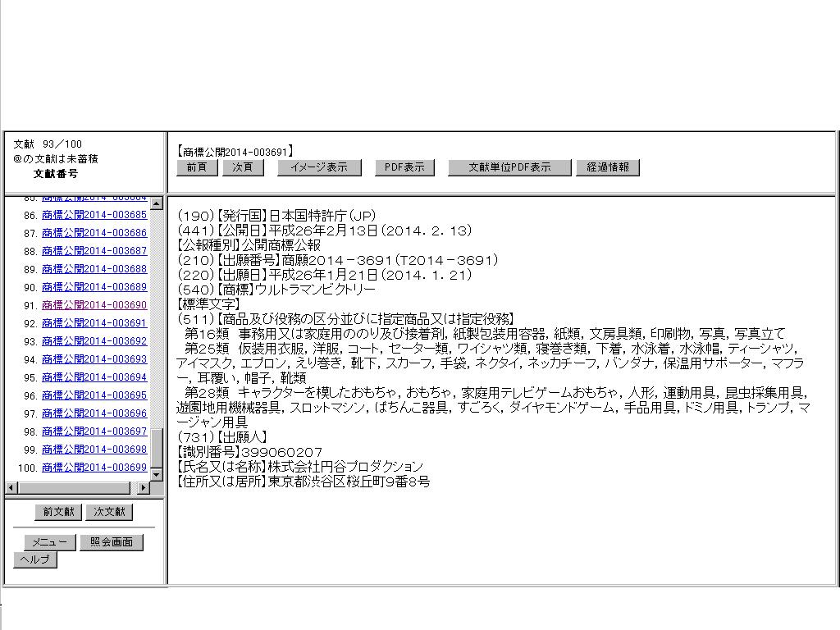Select visited link 商標公開2014-003690
The height and width of the screenshot is (630, 840).
[94, 305]
